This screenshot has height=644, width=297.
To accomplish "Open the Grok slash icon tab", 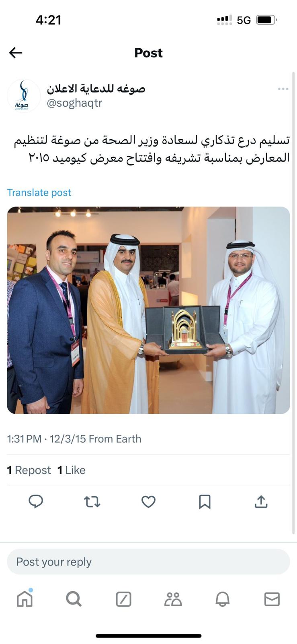I will click(x=123, y=599).
